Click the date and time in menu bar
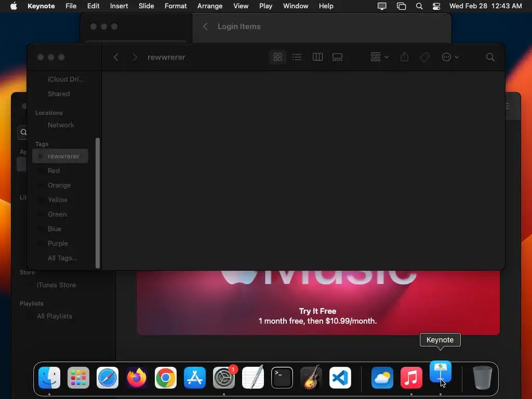 tap(486, 6)
